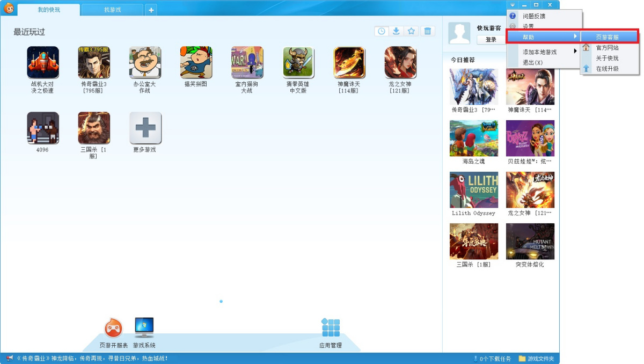Click the 更多游戏 plus tile

(145, 128)
